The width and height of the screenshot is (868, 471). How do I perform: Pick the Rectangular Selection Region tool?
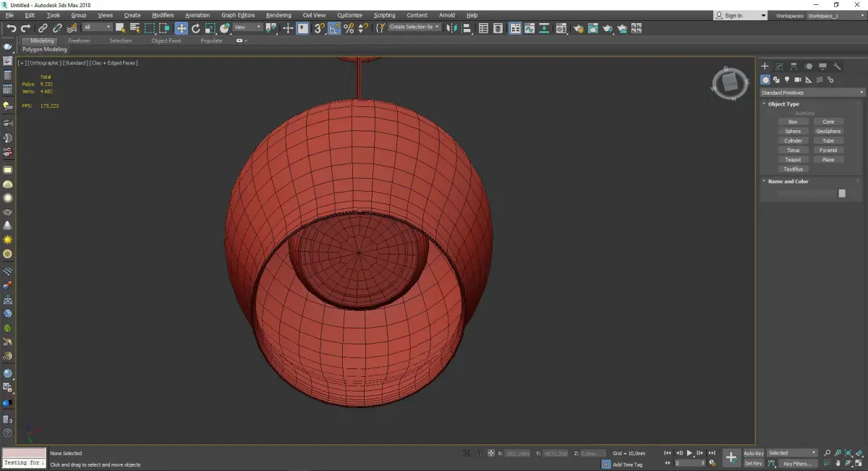(150, 28)
